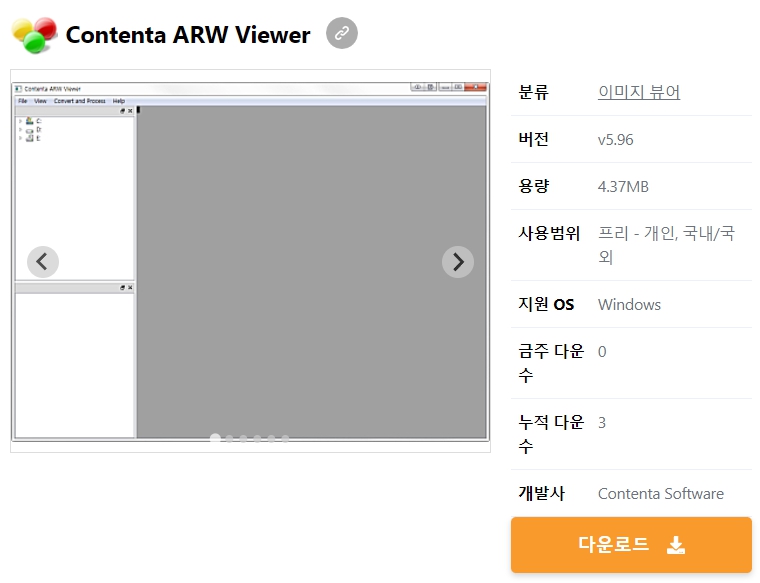This screenshot has width=760, height=583.
Task: Advance to the next screenshot arrow
Action: [x=458, y=262]
